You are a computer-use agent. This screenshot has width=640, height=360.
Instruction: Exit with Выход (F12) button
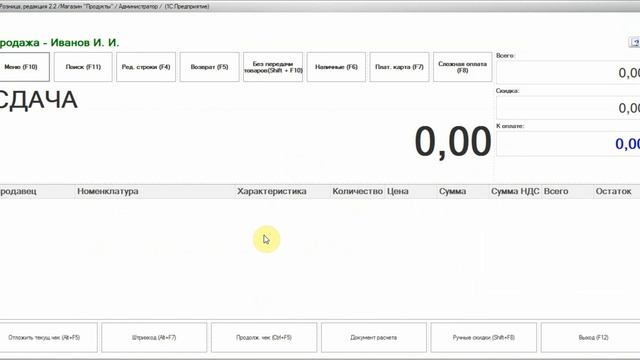pyautogui.click(x=591, y=338)
